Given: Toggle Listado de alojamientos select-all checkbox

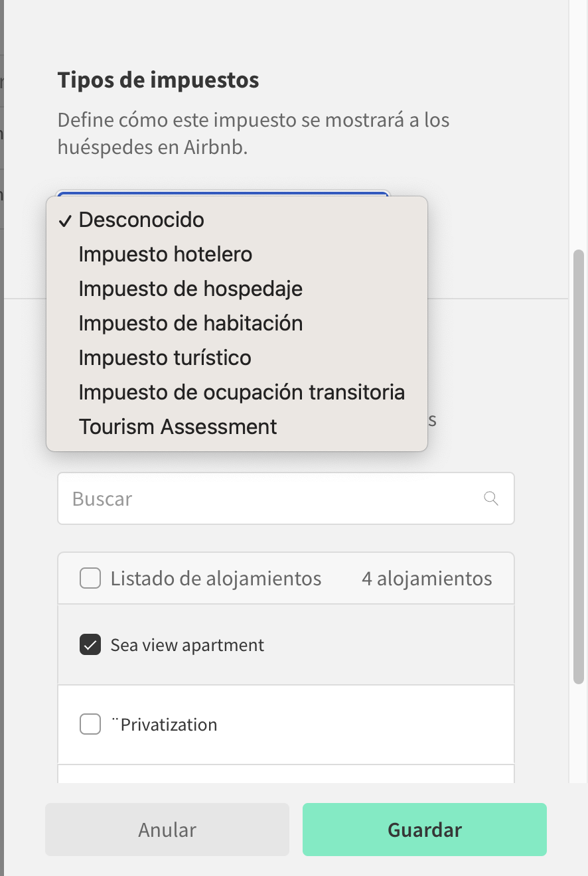Looking at the screenshot, I should [90, 578].
